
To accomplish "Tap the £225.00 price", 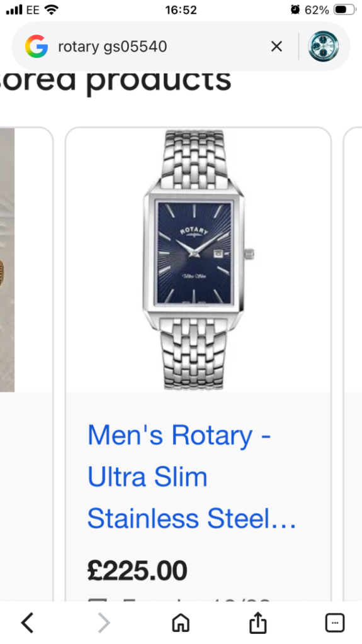I will pyautogui.click(x=137, y=570).
